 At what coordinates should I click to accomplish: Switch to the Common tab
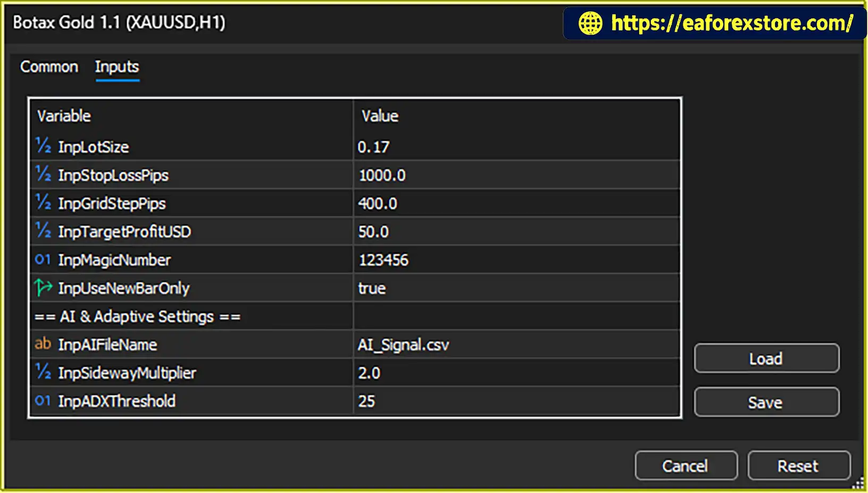click(49, 67)
